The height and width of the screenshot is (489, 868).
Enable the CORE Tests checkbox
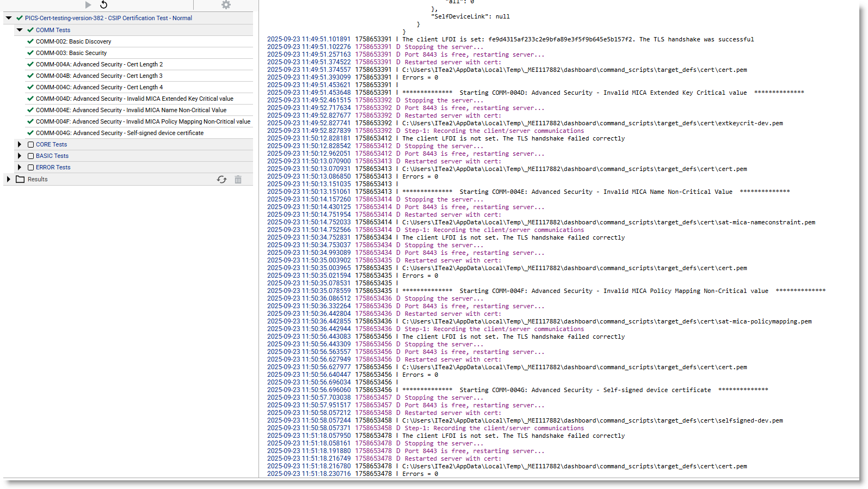(x=31, y=144)
